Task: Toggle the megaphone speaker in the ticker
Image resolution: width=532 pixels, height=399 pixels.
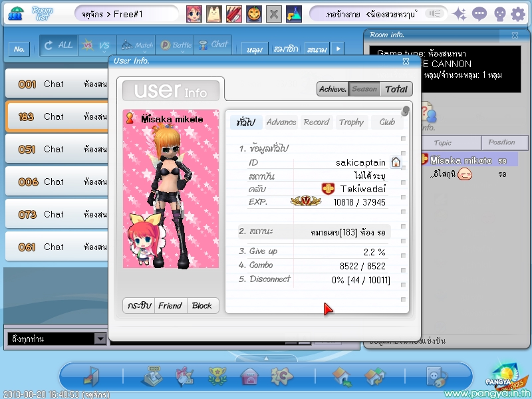Action: coord(435,14)
